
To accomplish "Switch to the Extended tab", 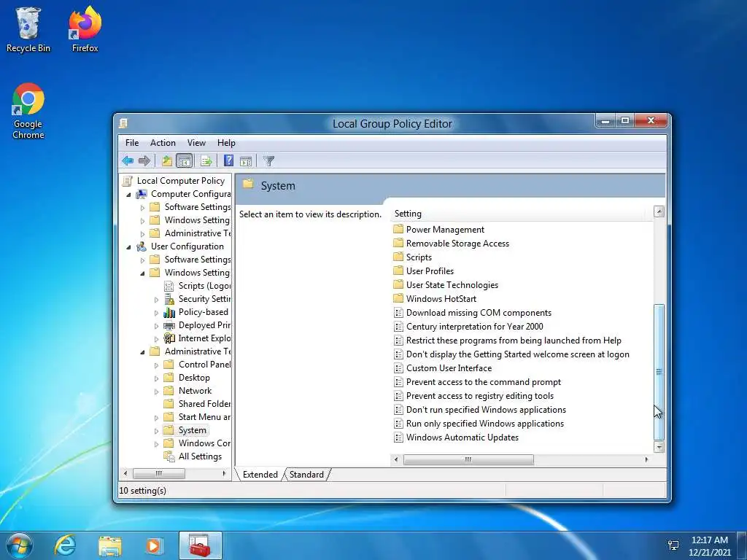I will point(260,474).
